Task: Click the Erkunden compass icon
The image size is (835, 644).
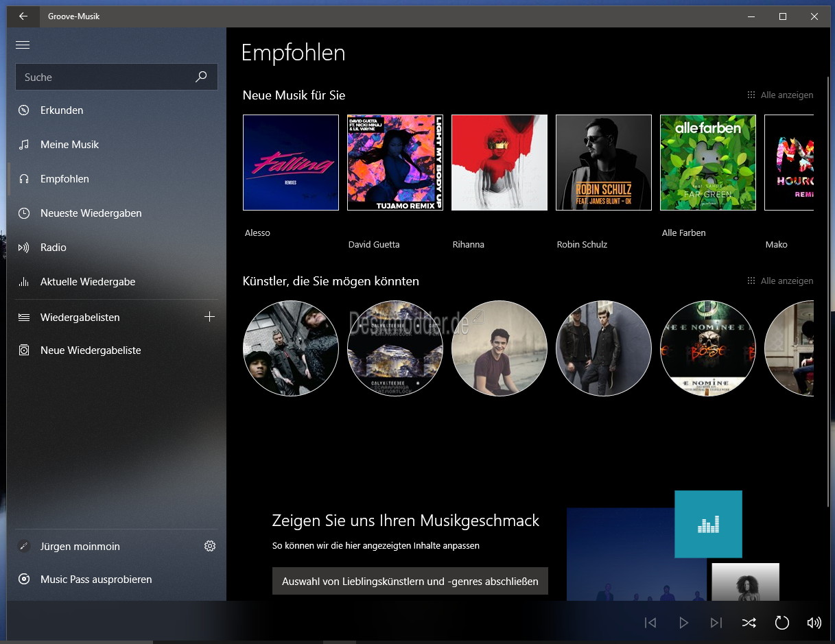Action: coord(24,110)
